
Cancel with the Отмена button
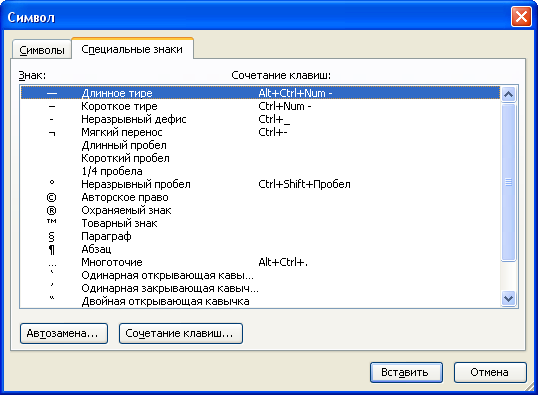(x=490, y=372)
